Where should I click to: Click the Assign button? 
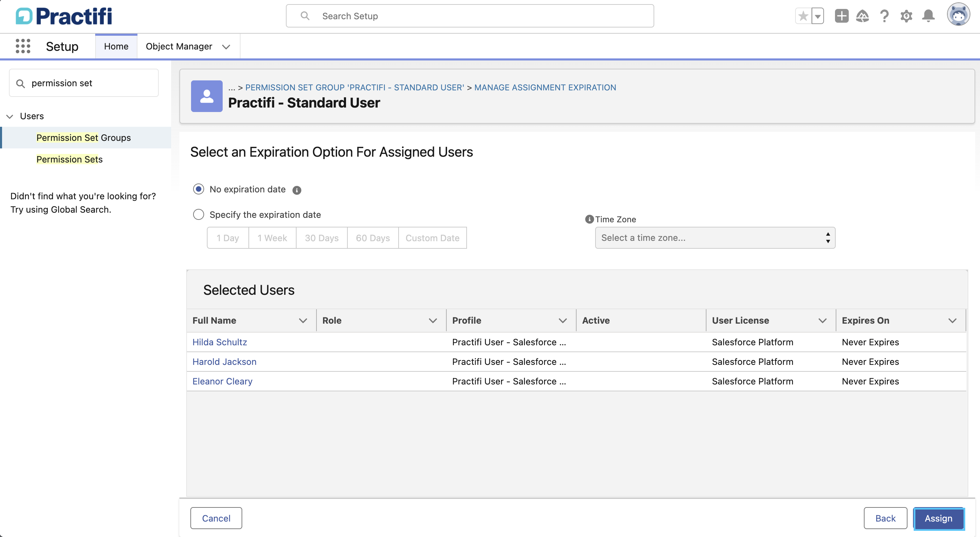[x=938, y=518]
